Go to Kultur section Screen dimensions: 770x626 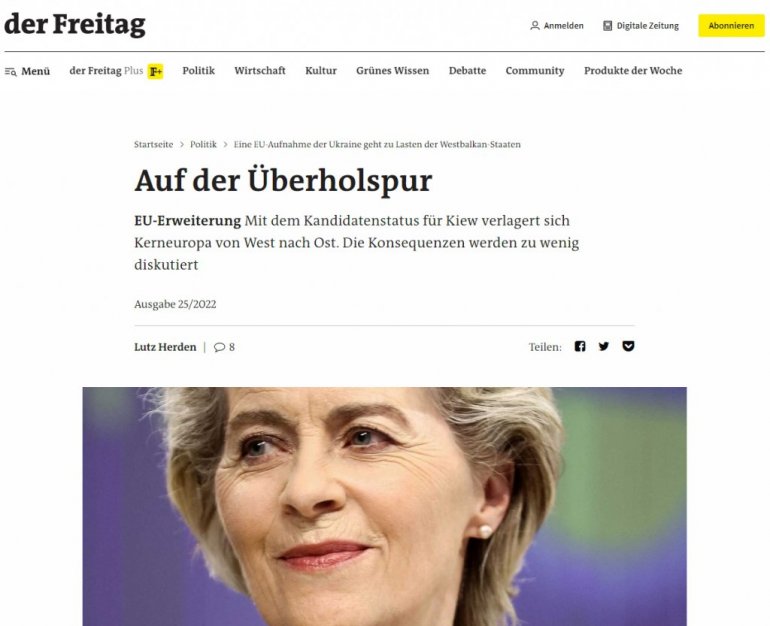[321, 71]
